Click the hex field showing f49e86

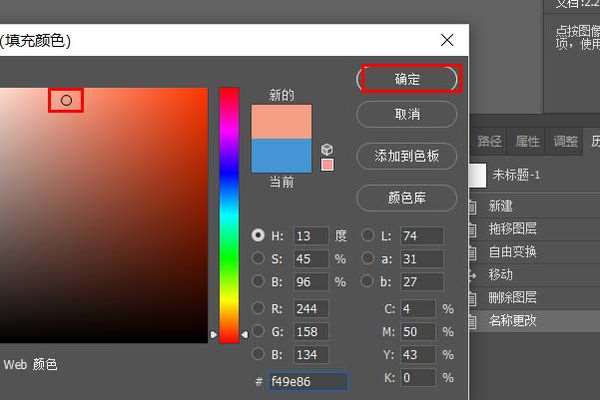coord(308,381)
